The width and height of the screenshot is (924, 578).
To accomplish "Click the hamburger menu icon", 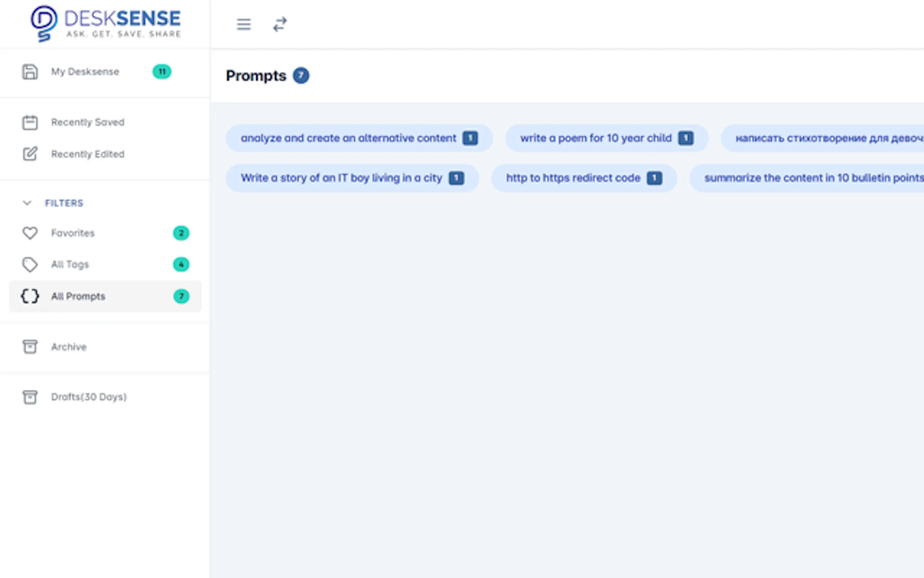I will tap(243, 25).
